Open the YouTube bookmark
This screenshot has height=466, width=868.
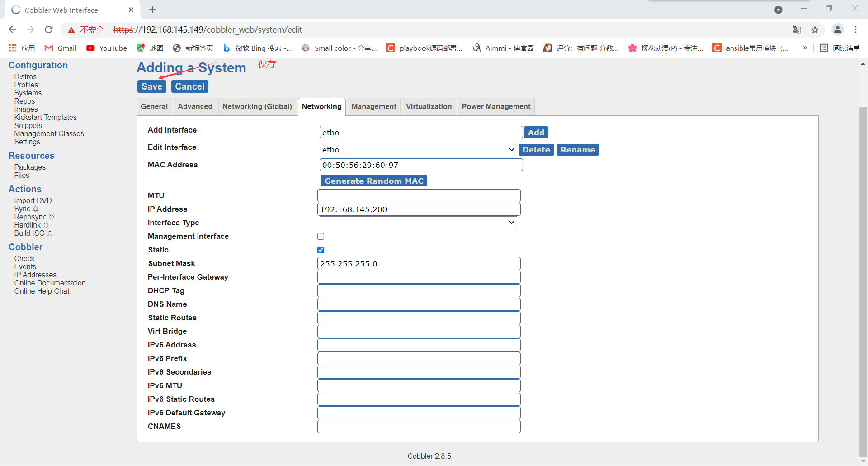pyautogui.click(x=107, y=48)
